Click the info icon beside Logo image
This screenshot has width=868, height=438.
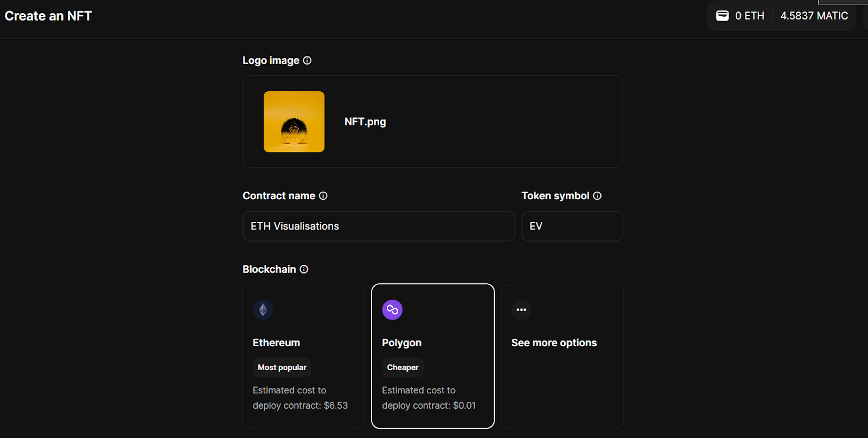(x=307, y=60)
